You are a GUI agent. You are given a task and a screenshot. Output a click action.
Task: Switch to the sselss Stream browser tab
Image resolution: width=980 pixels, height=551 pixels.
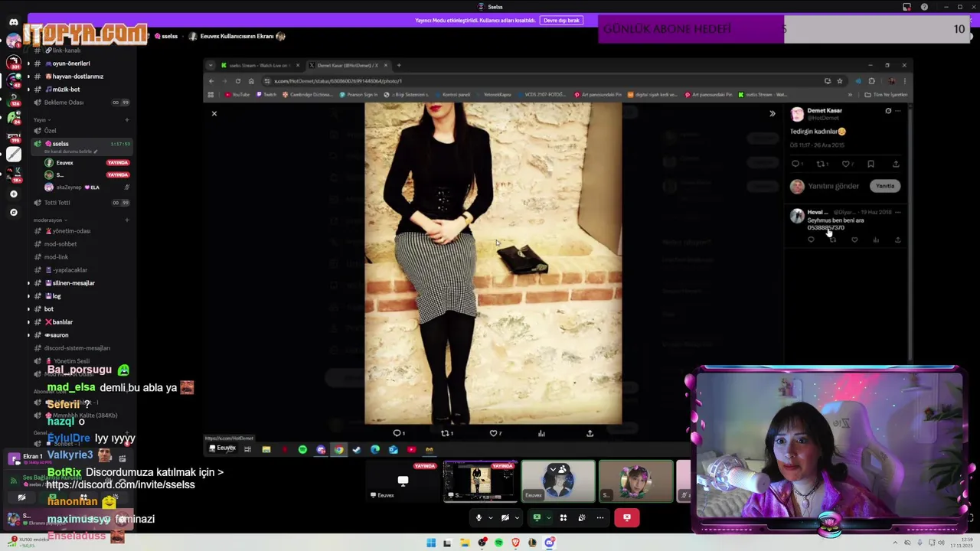(259, 65)
